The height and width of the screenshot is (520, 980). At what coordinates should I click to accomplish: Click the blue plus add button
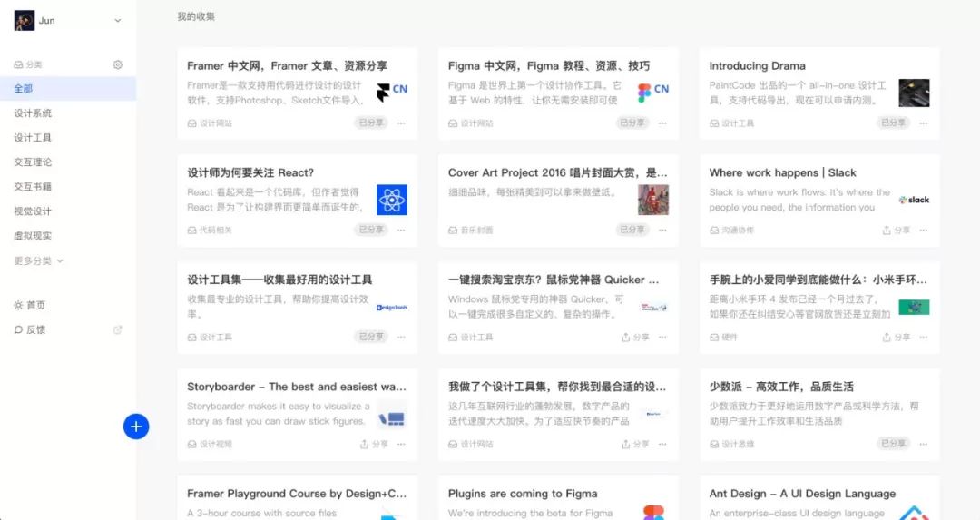[136, 427]
